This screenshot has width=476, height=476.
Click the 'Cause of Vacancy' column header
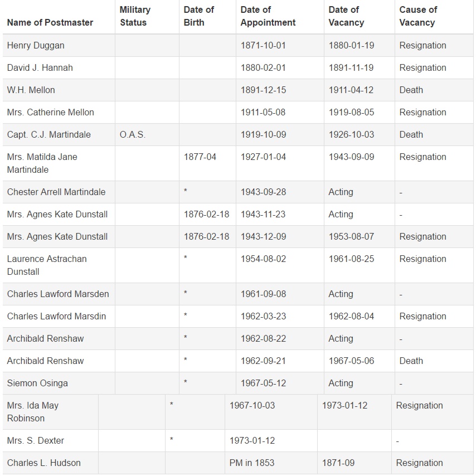(418, 16)
